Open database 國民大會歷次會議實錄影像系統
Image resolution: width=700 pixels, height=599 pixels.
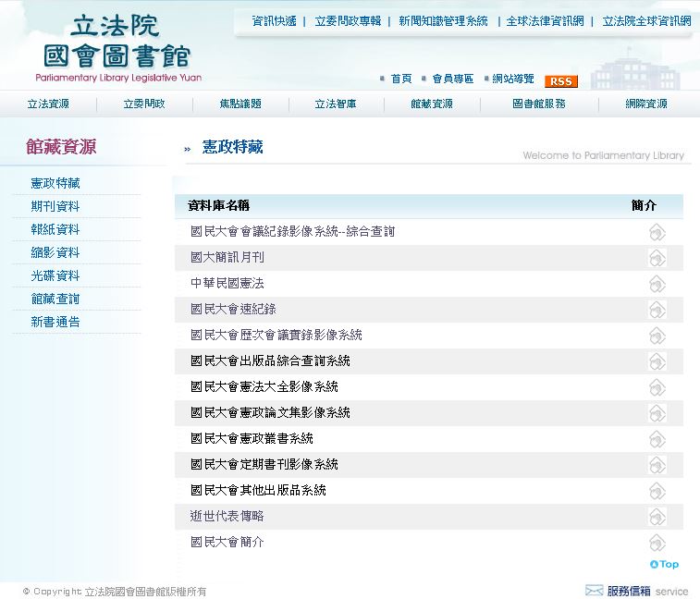click(x=276, y=336)
